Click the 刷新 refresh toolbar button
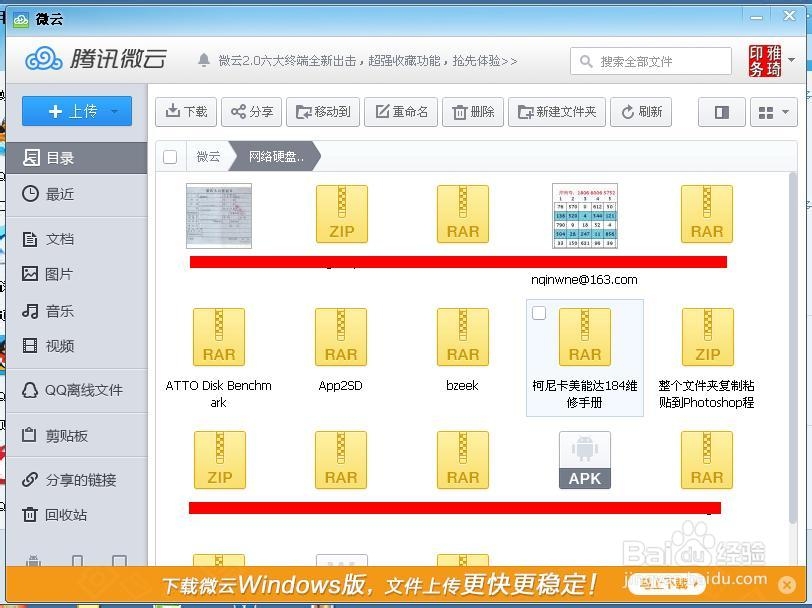The width and height of the screenshot is (812, 608). (641, 112)
